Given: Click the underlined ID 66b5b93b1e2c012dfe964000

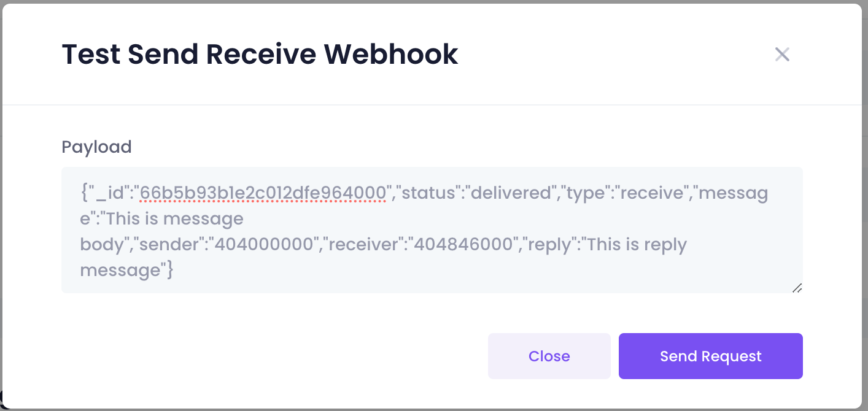Looking at the screenshot, I should [x=263, y=193].
